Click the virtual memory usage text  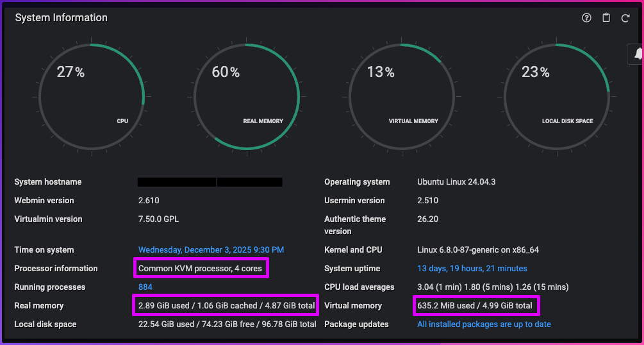[x=475, y=306]
